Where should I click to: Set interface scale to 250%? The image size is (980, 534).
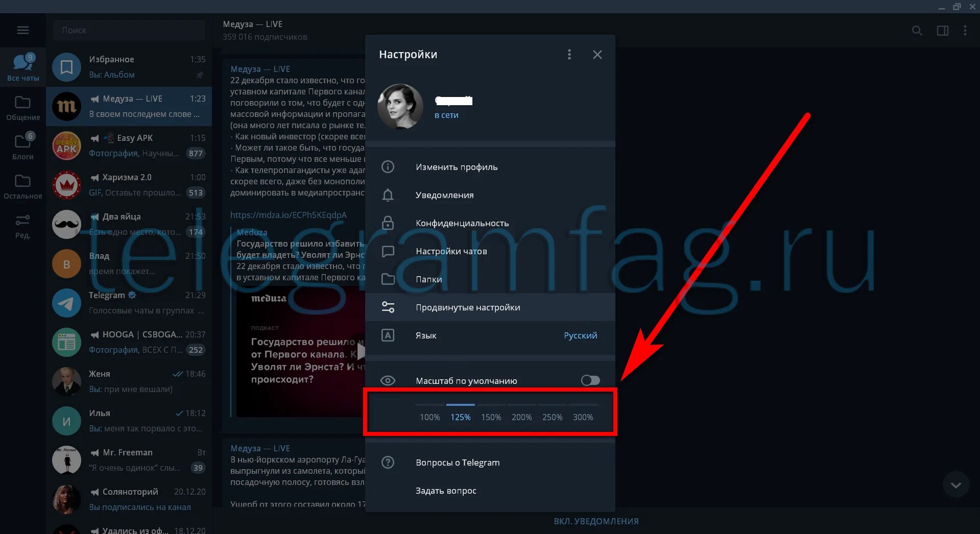(552, 417)
